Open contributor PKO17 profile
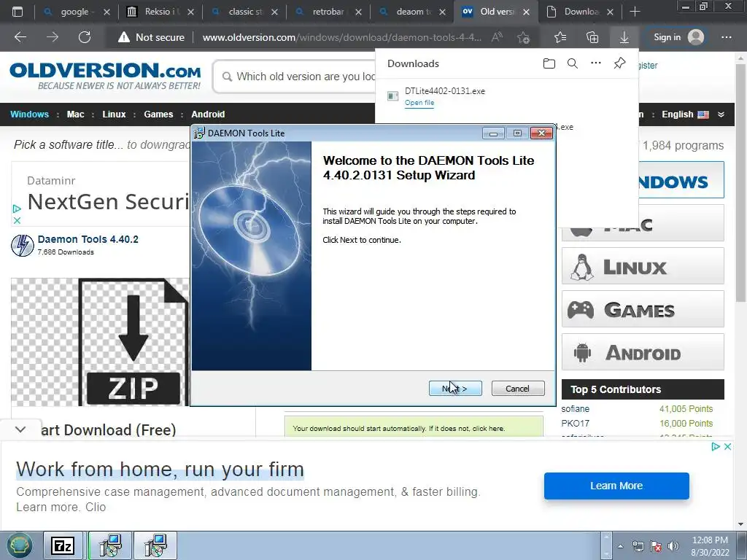Screen dimensions: 747x560 click(575, 424)
